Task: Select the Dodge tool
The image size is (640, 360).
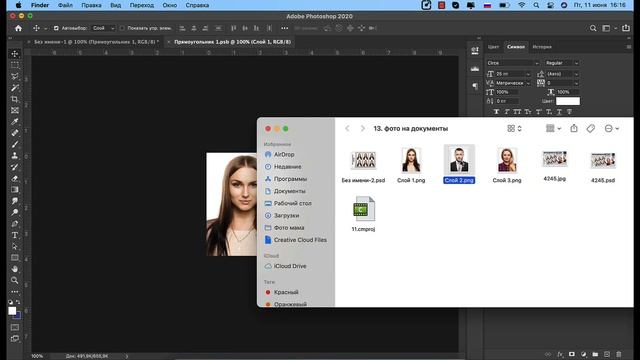Action: (15, 212)
